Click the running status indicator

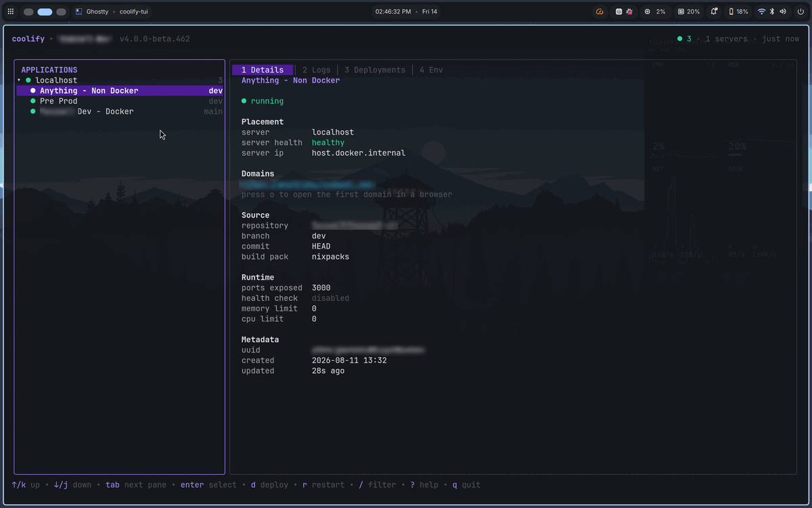click(263, 101)
